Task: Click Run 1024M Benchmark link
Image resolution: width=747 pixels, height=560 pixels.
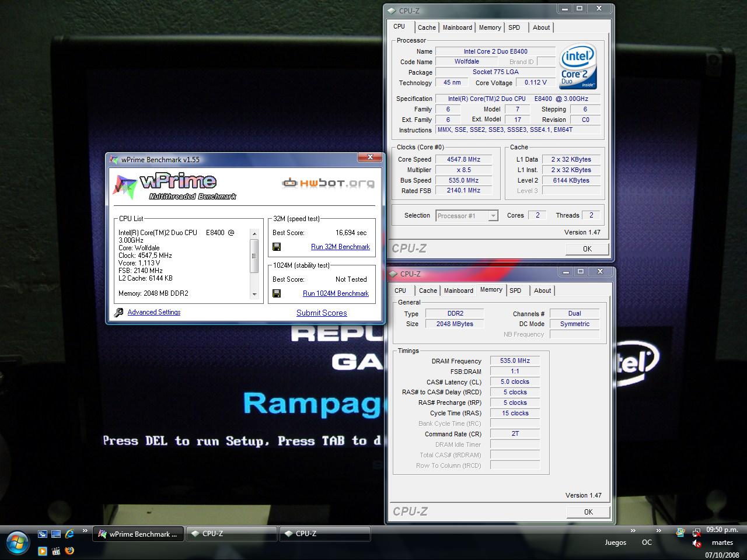Action: (x=336, y=293)
